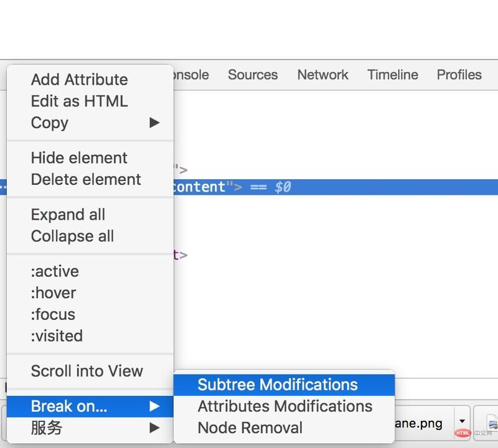Open the Break on... submenu
The image size is (498, 448).
(x=90, y=406)
